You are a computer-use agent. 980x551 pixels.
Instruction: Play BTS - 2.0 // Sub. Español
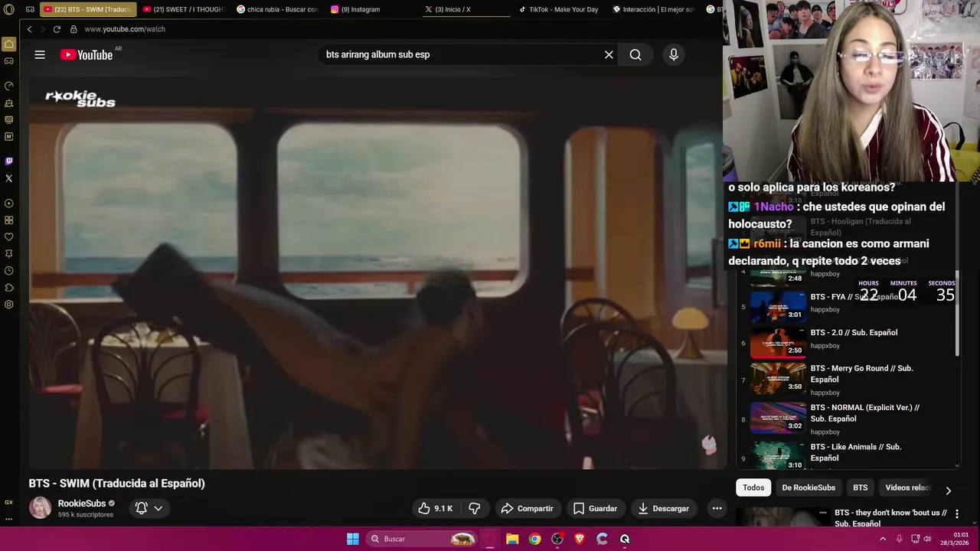(846, 343)
